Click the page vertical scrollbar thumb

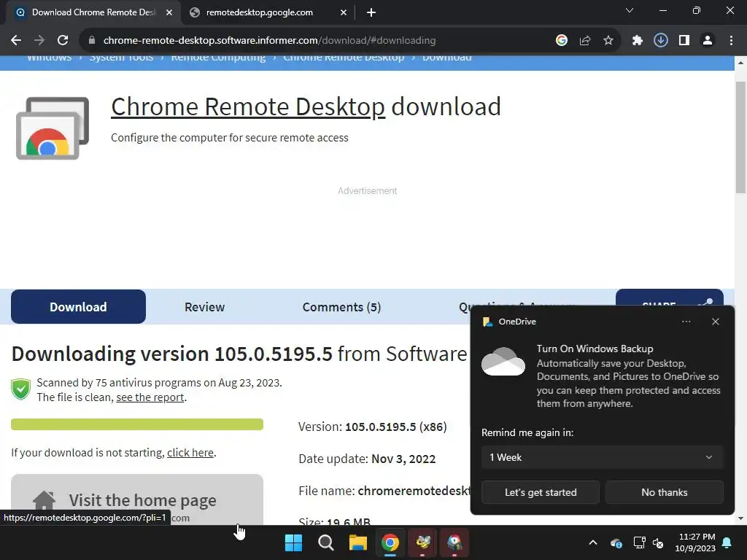(x=740, y=137)
